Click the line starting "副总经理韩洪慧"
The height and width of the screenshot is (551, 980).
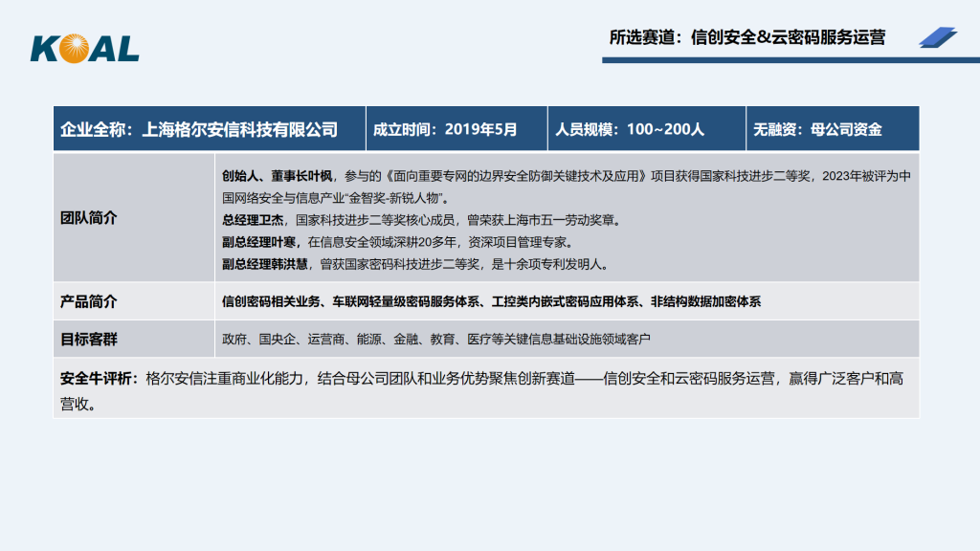point(415,264)
